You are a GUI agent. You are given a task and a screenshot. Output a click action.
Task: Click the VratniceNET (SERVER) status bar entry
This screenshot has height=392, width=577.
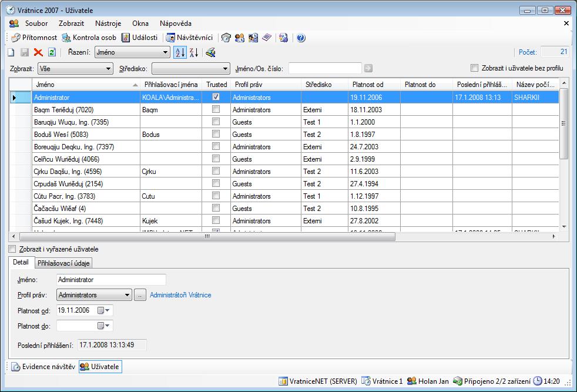pyautogui.click(x=318, y=381)
